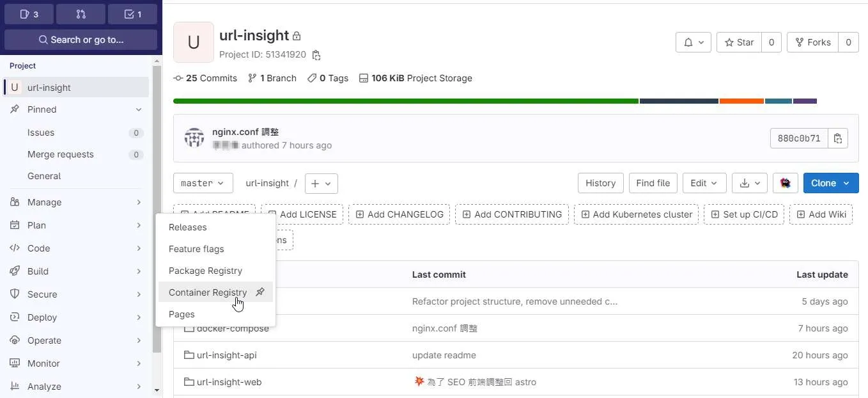Screen dimensions: 868x398
Task: Expand the Build section in the sidebar
Action: click(38, 271)
